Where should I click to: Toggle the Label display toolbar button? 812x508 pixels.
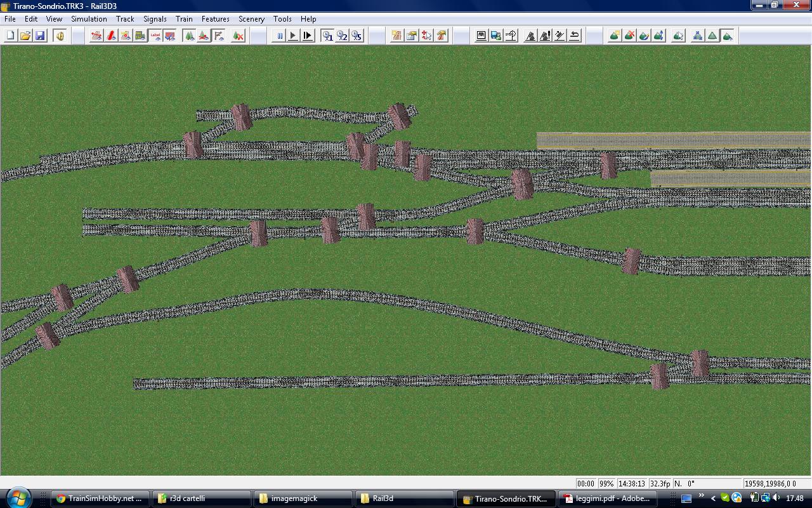(x=155, y=36)
